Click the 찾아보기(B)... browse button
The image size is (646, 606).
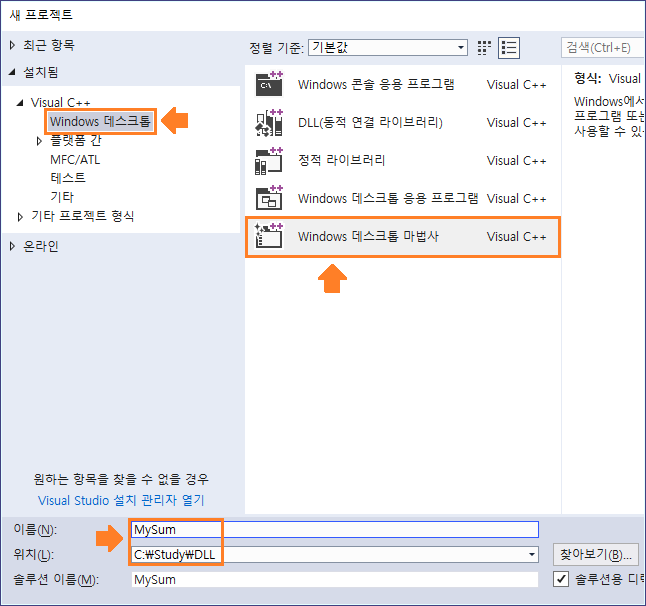coord(595,555)
